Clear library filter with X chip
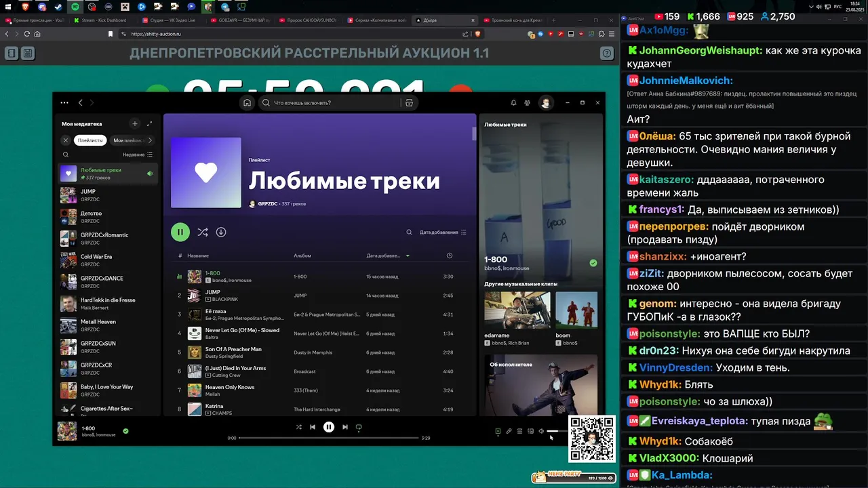The height and width of the screenshot is (488, 868). click(x=66, y=140)
